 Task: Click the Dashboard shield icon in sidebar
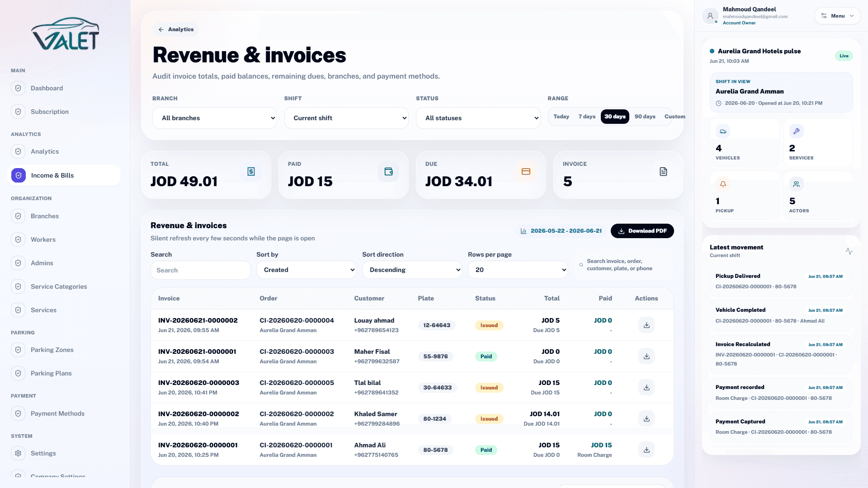18,88
